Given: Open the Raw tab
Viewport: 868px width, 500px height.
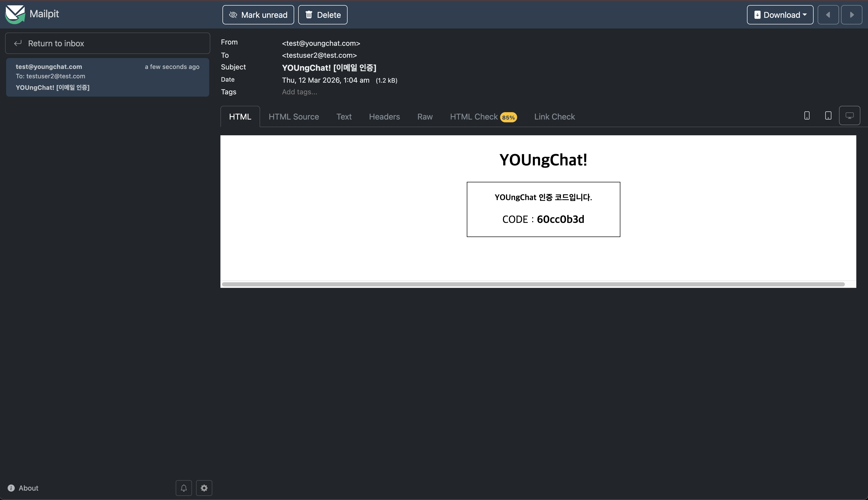Looking at the screenshot, I should [x=425, y=117].
